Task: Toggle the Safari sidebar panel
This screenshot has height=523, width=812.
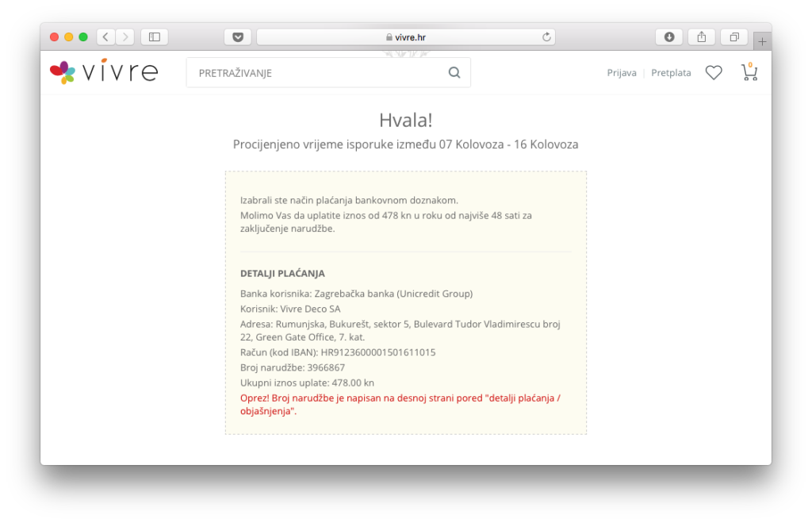Action: pyautogui.click(x=154, y=37)
